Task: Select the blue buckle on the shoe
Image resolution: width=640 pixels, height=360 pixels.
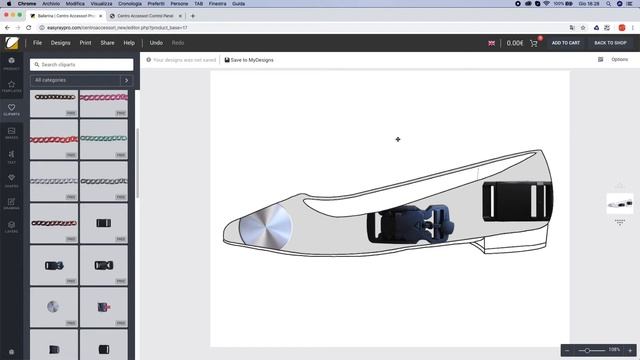Action: (x=410, y=224)
